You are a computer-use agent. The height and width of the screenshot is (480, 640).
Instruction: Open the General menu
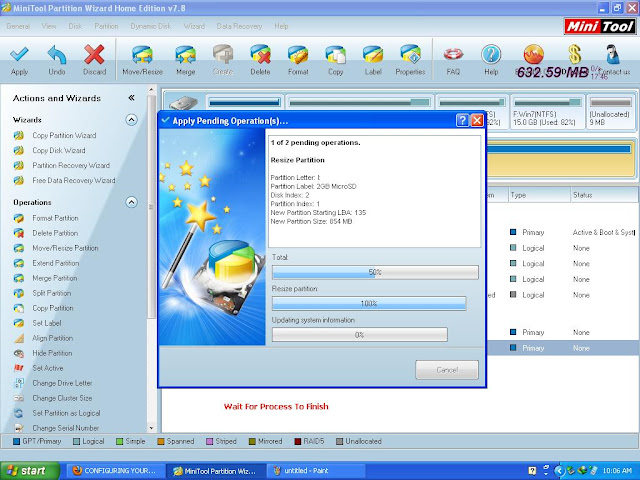pyautogui.click(x=18, y=26)
